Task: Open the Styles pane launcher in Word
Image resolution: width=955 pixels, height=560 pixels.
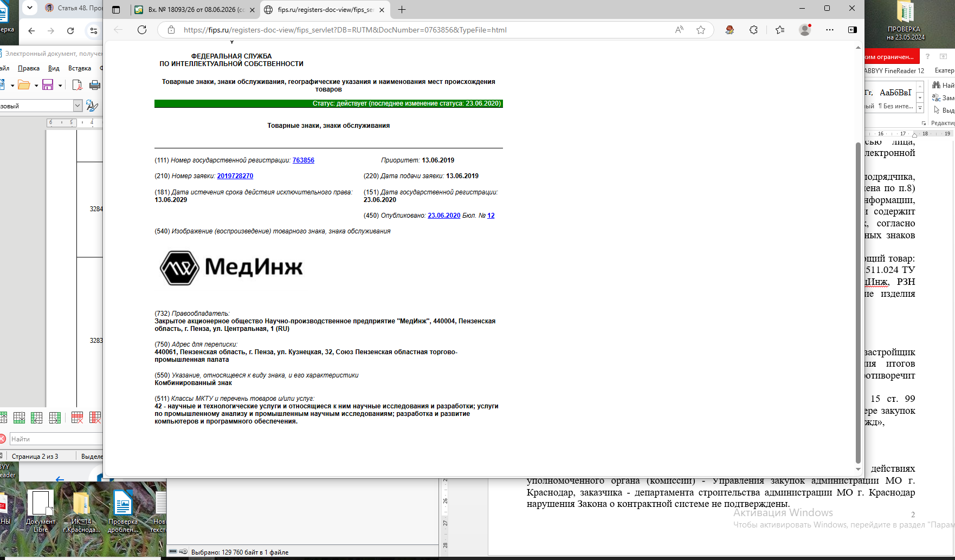Action: click(924, 123)
